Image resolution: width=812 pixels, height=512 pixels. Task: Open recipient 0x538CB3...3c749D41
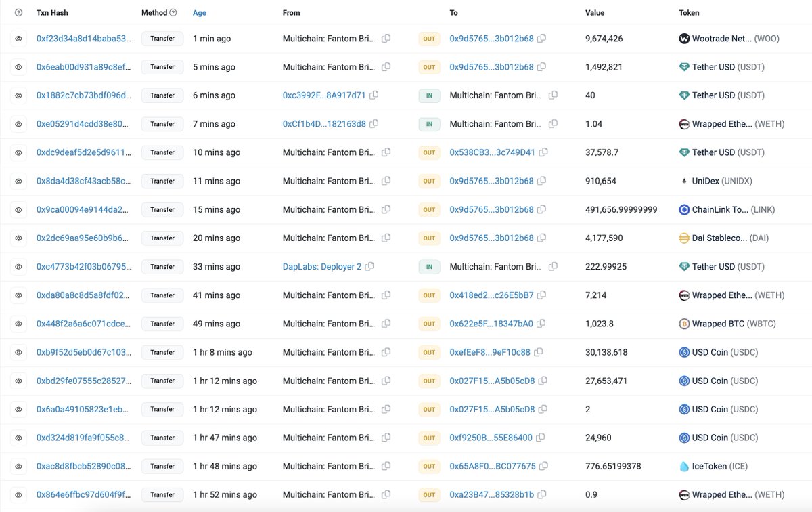point(492,152)
